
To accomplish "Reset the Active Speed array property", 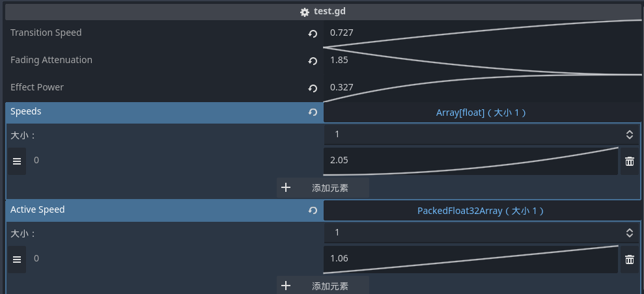I will [313, 211].
